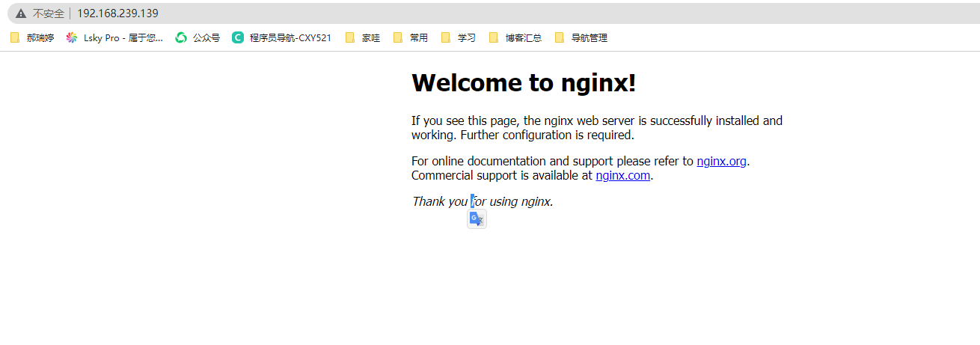Image resolution: width=980 pixels, height=345 pixels.
Task: Follow the nginx.com link
Action: coord(623,176)
